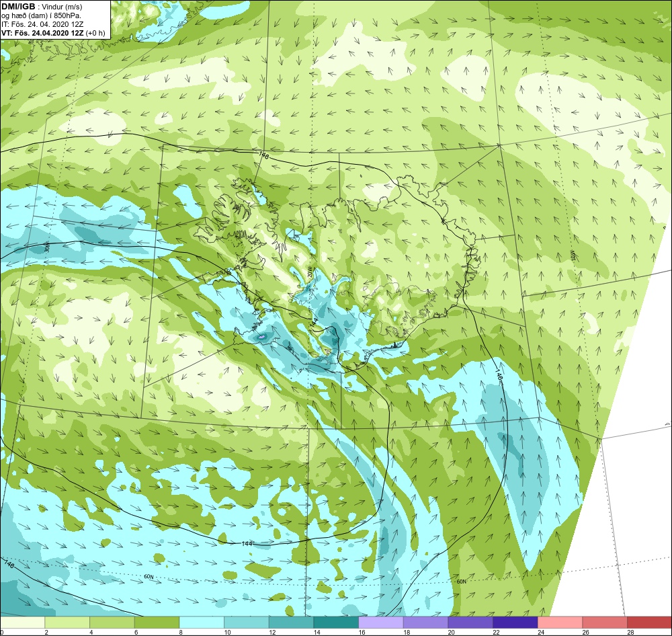
Task: Click the 14–16 m/s dark teal swatch
Action: (x=336, y=623)
